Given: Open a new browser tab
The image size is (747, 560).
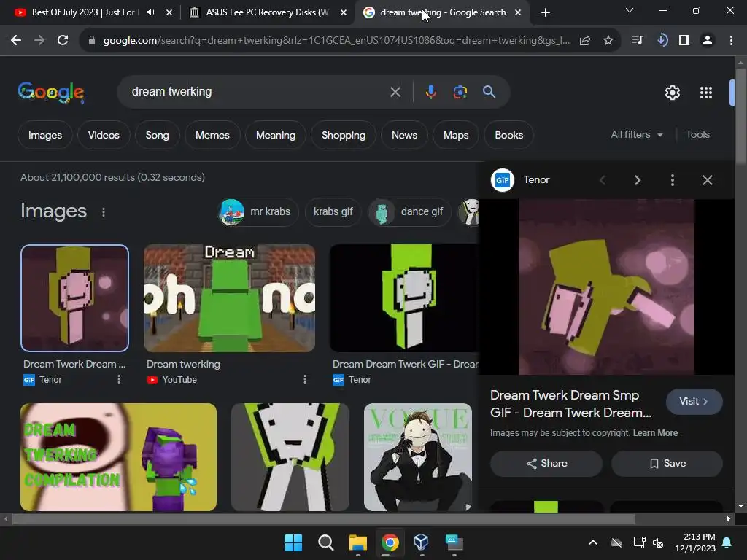Looking at the screenshot, I should click(546, 12).
